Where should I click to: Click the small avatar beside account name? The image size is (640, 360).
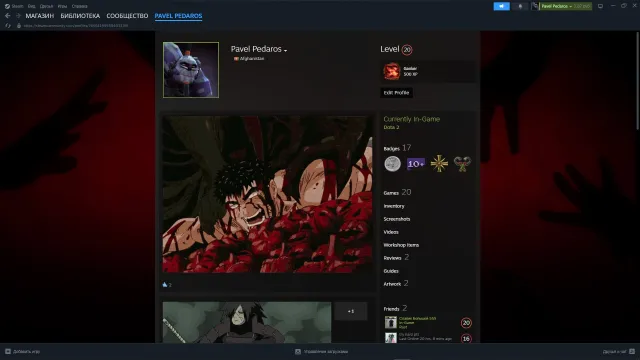535,6
